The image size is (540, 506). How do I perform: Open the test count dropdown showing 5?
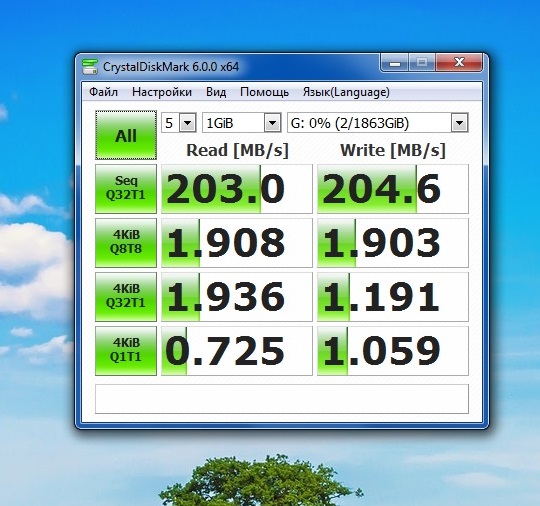pyautogui.click(x=179, y=123)
